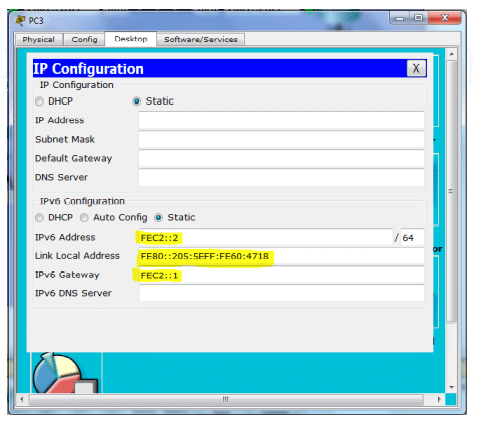This screenshot has height=422, width=481.
Task: Choose IPv6 Auto Config option
Action: 84,218
